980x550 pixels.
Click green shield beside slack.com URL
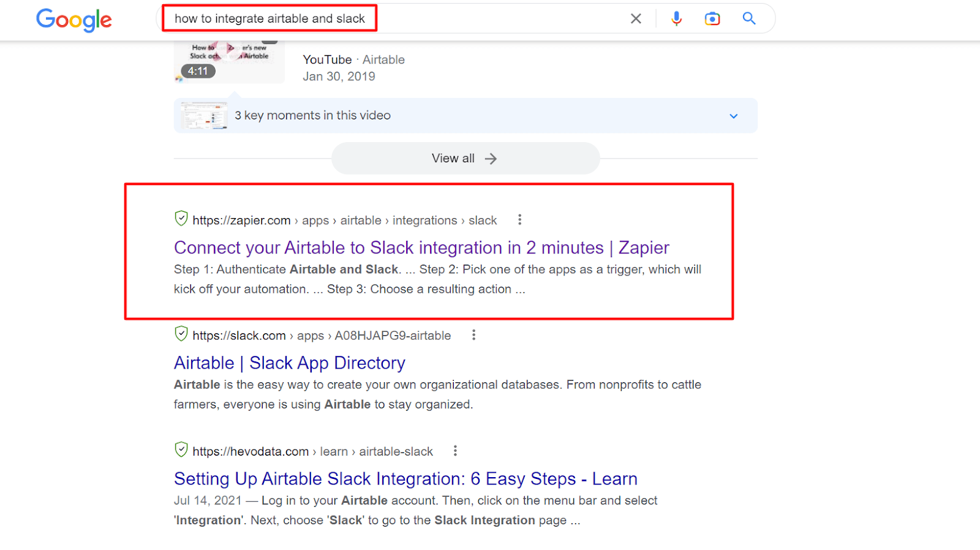click(x=181, y=334)
